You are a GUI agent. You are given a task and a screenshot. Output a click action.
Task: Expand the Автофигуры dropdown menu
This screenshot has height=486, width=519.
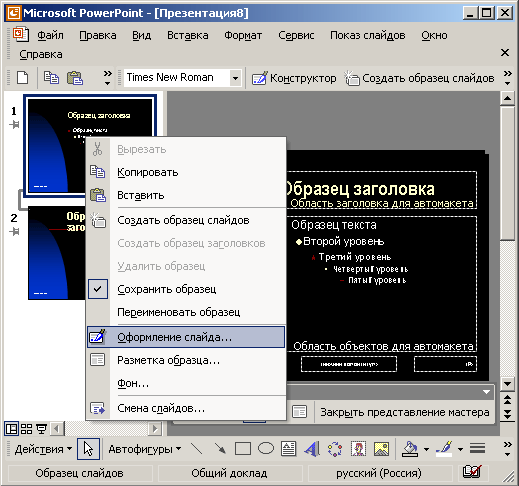click(144, 449)
